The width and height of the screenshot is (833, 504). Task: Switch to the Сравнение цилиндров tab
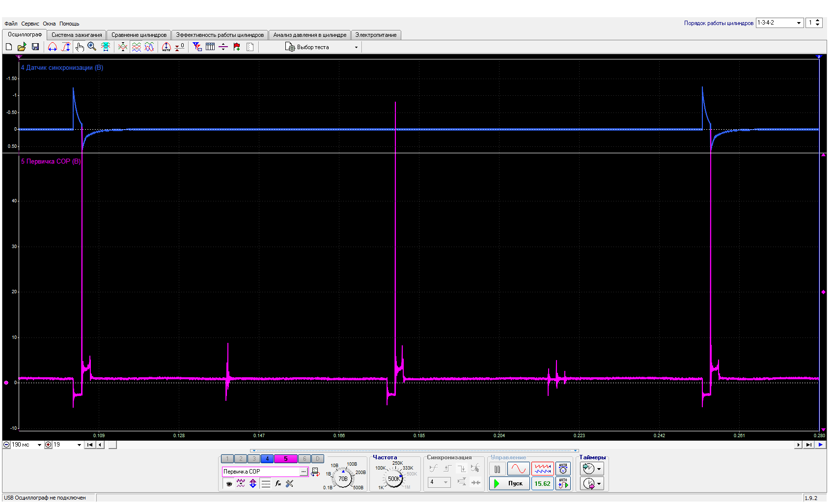coord(139,35)
